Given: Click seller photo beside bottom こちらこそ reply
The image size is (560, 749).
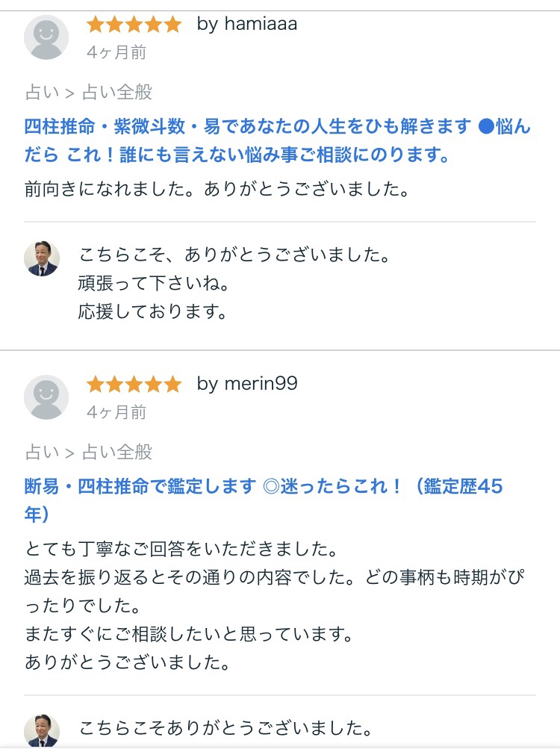Looking at the screenshot, I should [41, 730].
